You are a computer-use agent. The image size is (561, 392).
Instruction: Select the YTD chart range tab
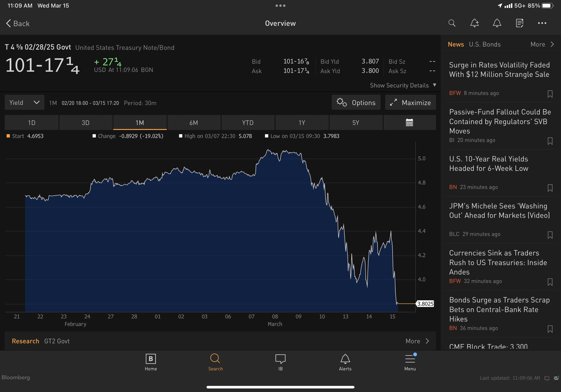pyautogui.click(x=248, y=123)
